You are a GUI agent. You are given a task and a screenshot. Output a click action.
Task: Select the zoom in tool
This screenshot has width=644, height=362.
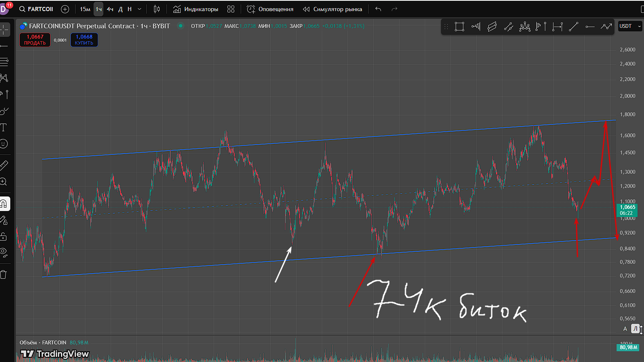point(4,182)
